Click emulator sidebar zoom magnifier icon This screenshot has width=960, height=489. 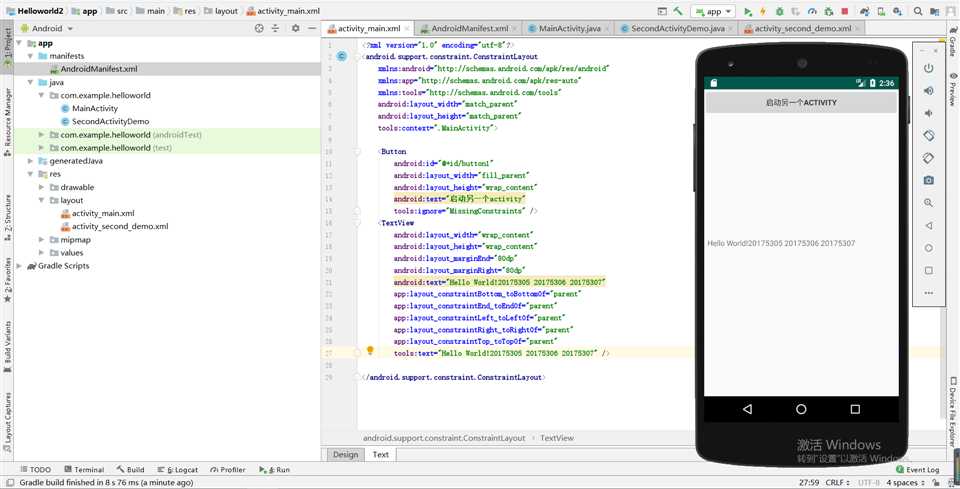pyautogui.click(x=929, y=203)
